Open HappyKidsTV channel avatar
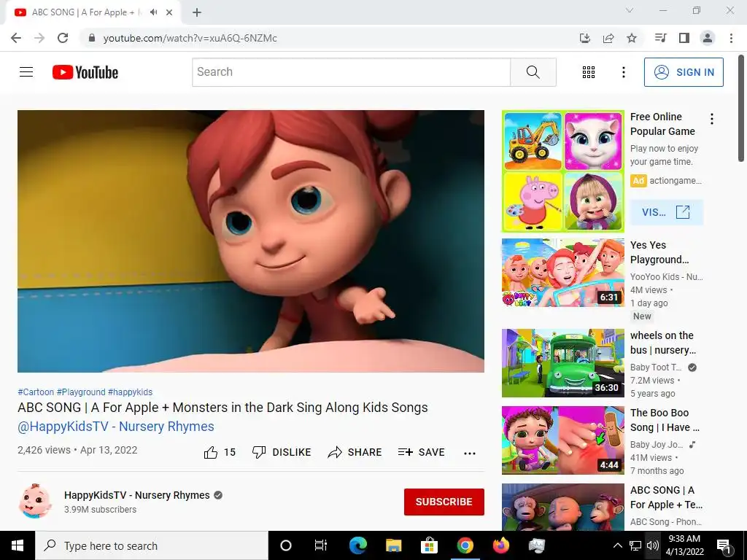 [35, 501]
